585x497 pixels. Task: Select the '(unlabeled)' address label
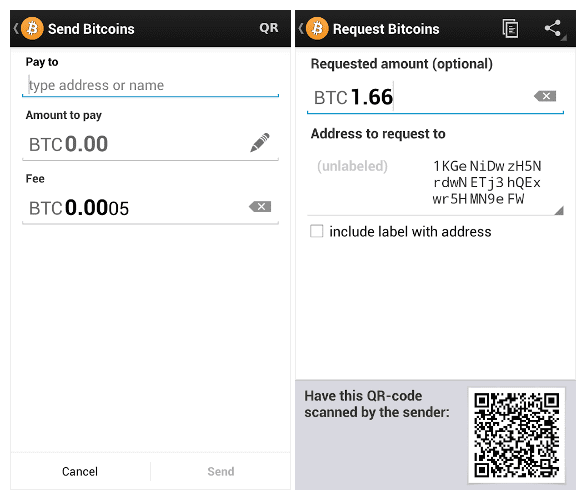click(352, 166)
